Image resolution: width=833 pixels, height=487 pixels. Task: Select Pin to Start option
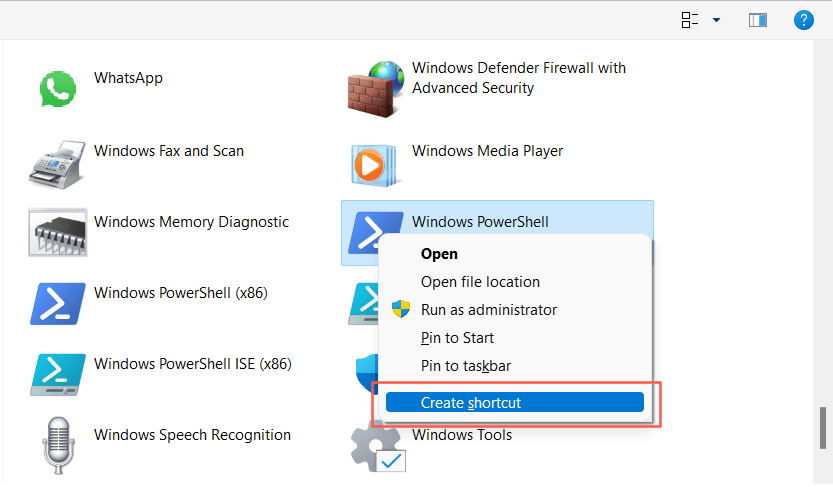(457, 338)
